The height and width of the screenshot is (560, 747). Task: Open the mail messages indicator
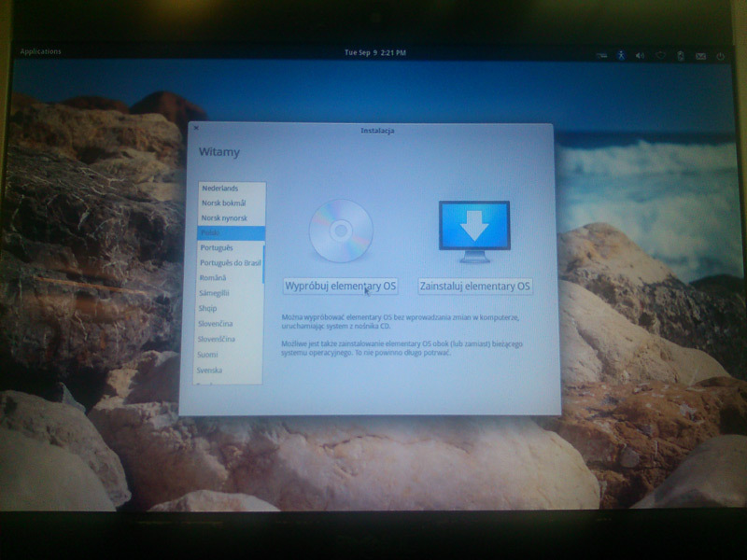(700, 56)
